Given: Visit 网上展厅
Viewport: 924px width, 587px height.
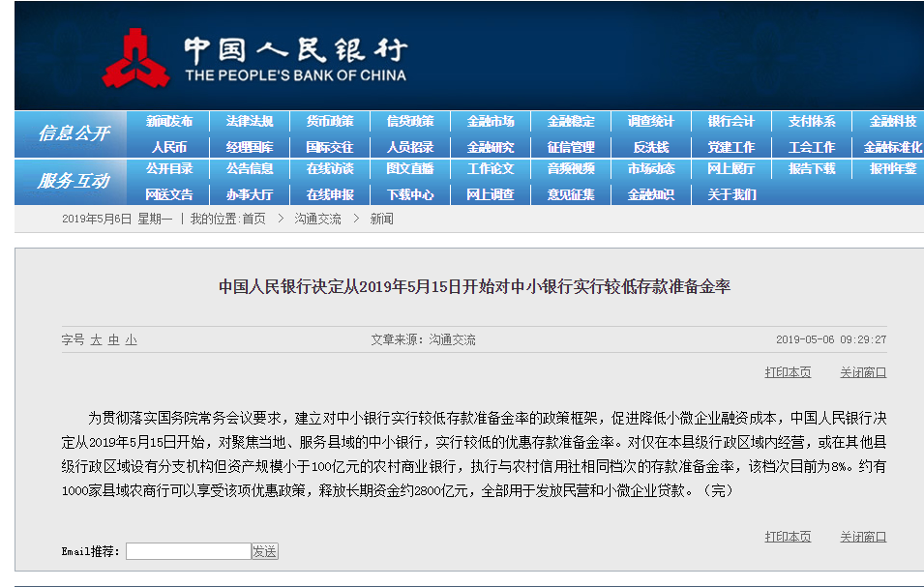Looking at the screenshot, I should pos(730,168).
